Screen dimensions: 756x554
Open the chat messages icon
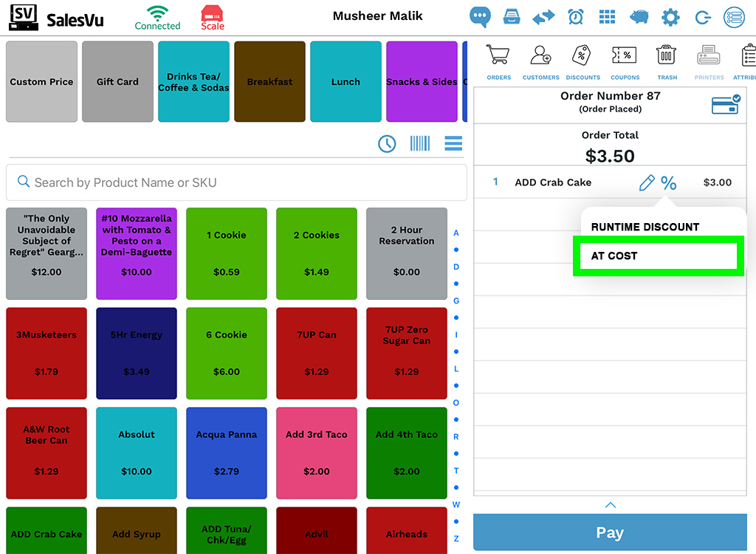click(480, 17)
